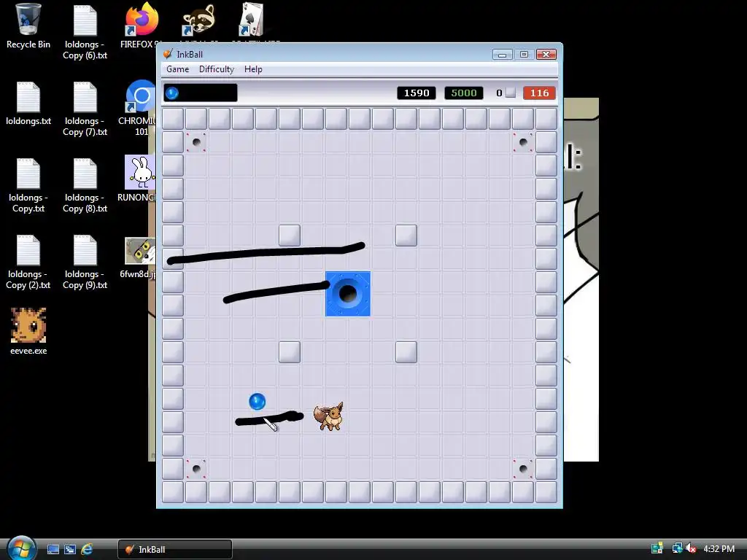This screenshot has width=747, height=560.
Task: Select the loldongs - Copy.txt file
Action: pos(28,185)
